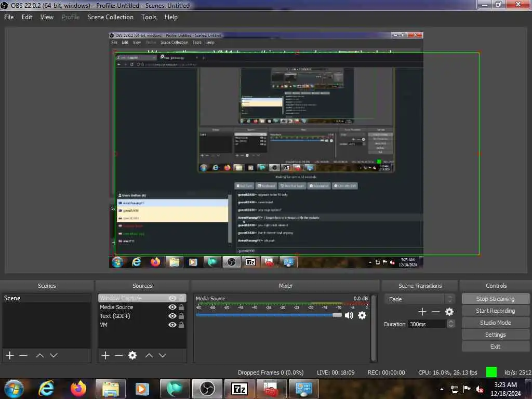Open the Windows Start menu orb
532x399 pixels.
coord(14,389)
